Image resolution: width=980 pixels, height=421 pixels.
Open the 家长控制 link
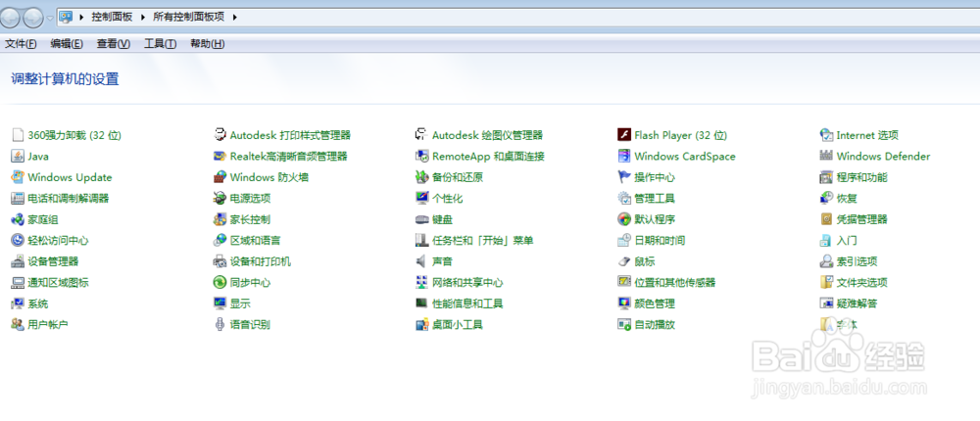250,220
